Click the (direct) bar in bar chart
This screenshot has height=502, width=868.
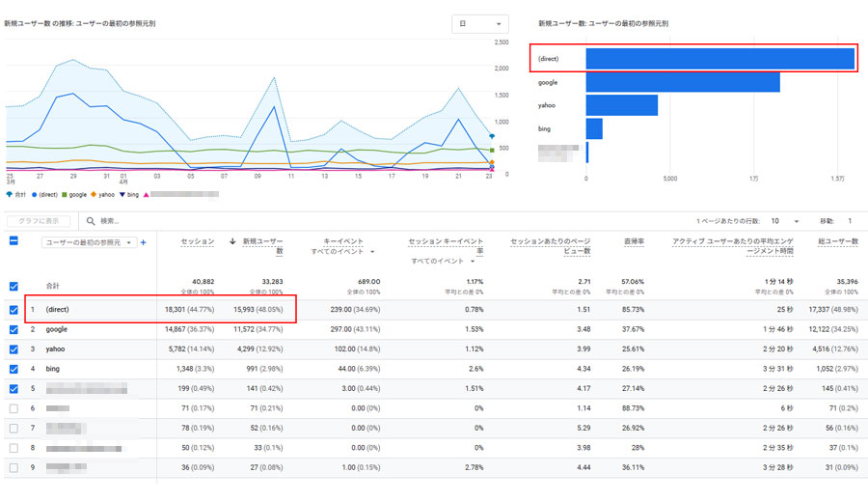coord(719,58)
